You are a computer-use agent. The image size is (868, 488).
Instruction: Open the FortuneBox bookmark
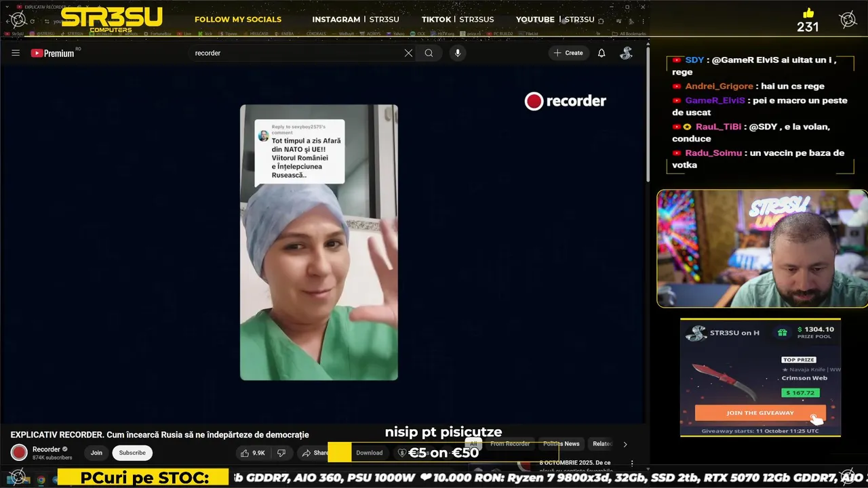(x=159, y=33)
